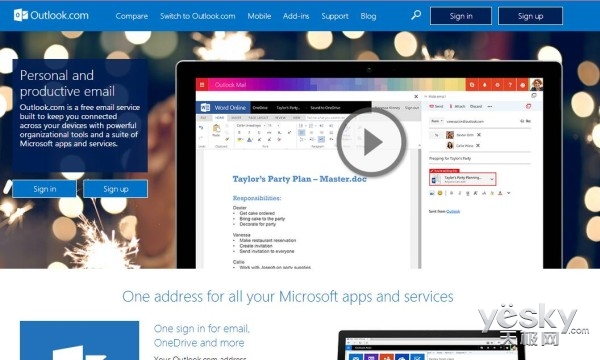
Task: Open the profile avatar in Outlook Mail bar
Action: (x=536, y=85)
